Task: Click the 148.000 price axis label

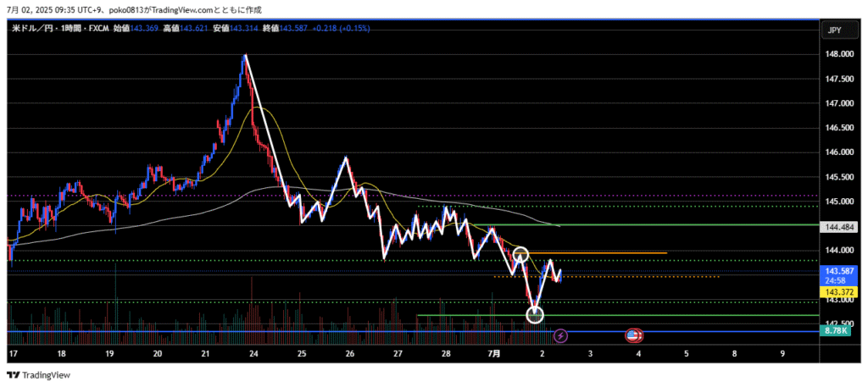Action: [x=837, y=54]
